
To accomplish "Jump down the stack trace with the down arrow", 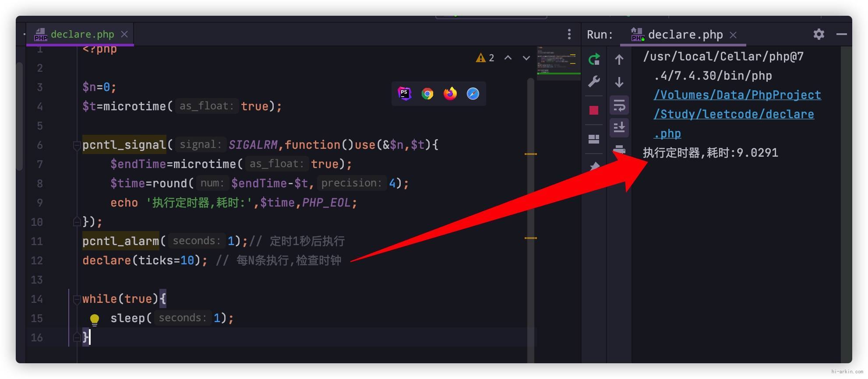I will pyautogui.click(x=619, y=82).
